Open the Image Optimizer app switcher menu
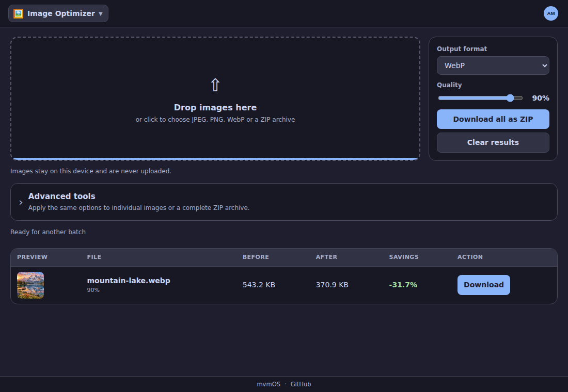Viewport: 568px width, 392px height. click(58, 13)
